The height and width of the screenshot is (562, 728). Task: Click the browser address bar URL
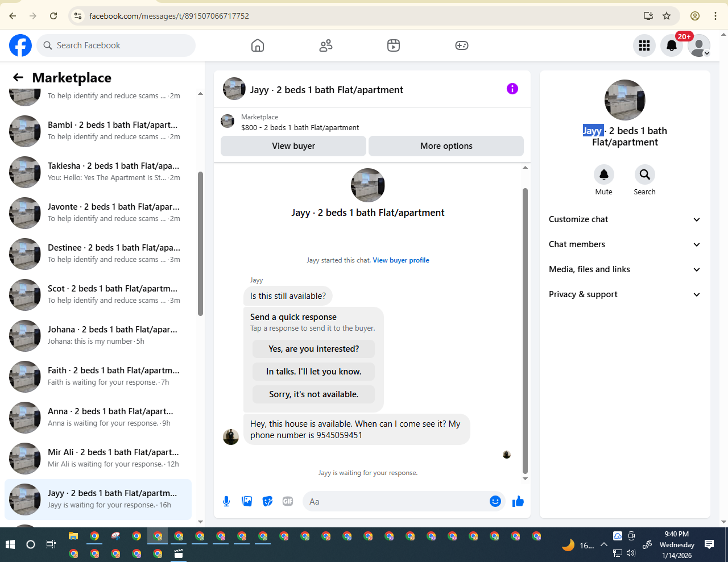(169, 16)
